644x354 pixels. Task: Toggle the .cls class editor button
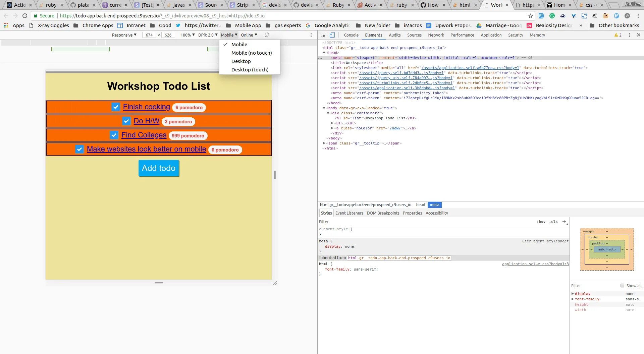[554, 222]
